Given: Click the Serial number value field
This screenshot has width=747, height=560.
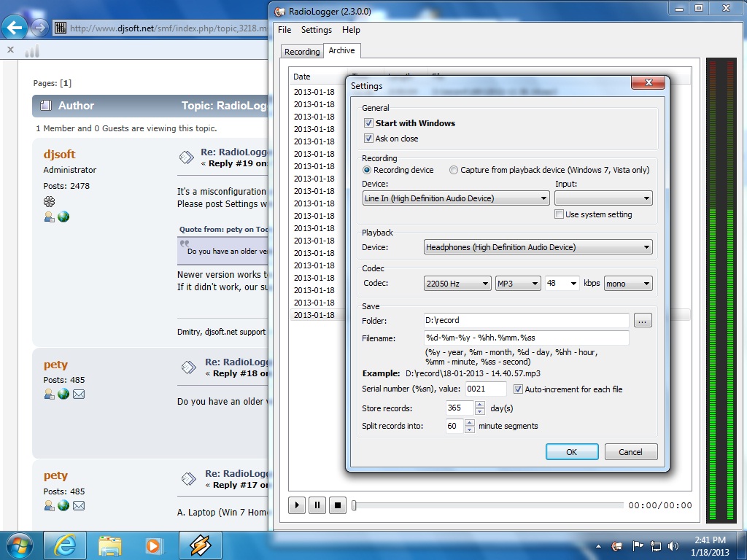Looking at the screenshot, I should click(x=486, y=389).
